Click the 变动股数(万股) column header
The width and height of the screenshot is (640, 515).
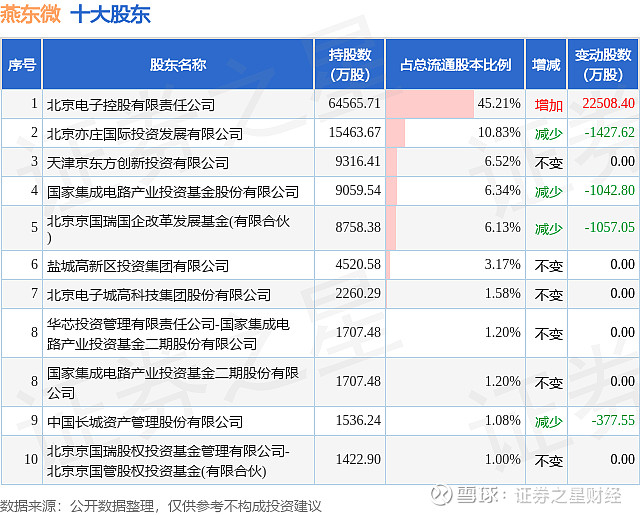coord(603,64)
